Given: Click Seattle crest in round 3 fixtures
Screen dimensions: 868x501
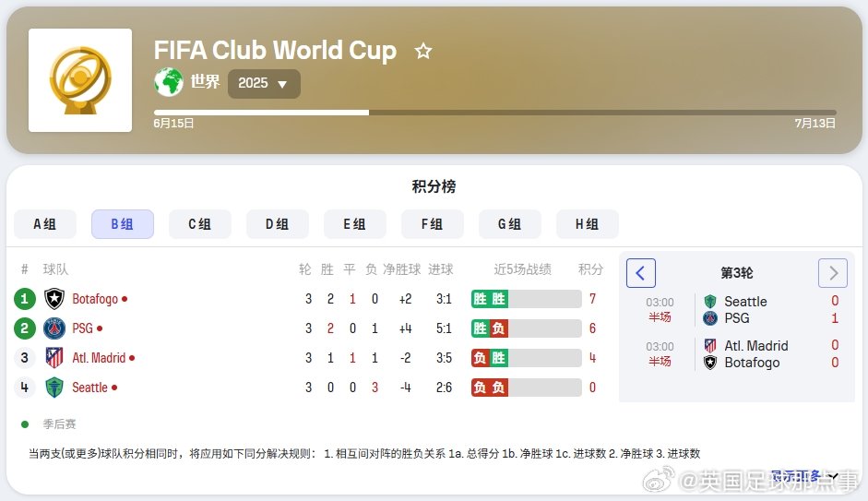Looking at the screenshot, I should coord(710,301).
